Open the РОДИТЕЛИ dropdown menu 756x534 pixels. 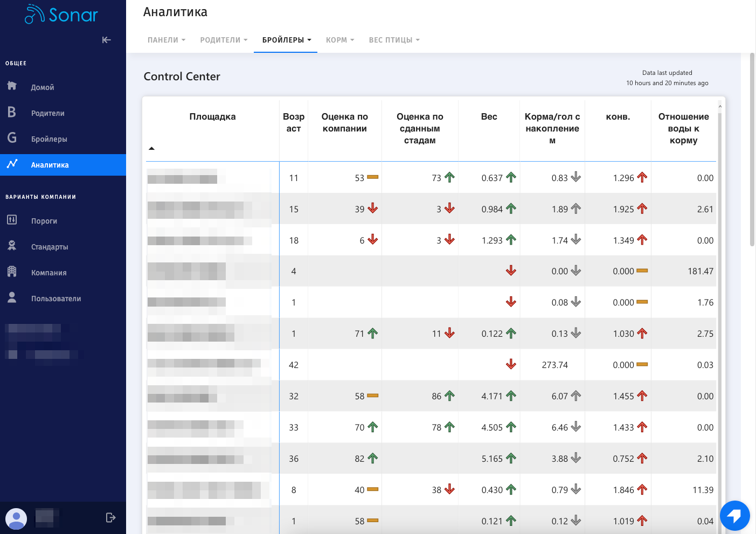click(x=224, y=40)
